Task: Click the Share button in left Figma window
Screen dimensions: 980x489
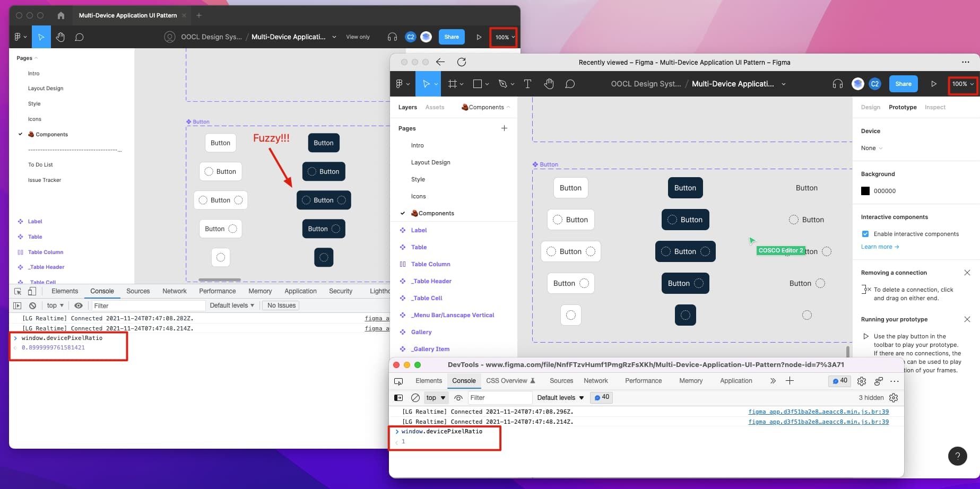Action: click(x=452, y=37)
